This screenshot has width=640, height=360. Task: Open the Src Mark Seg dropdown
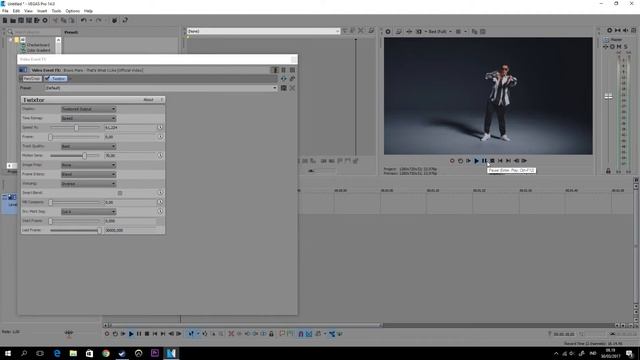click(x=89, y=212)
